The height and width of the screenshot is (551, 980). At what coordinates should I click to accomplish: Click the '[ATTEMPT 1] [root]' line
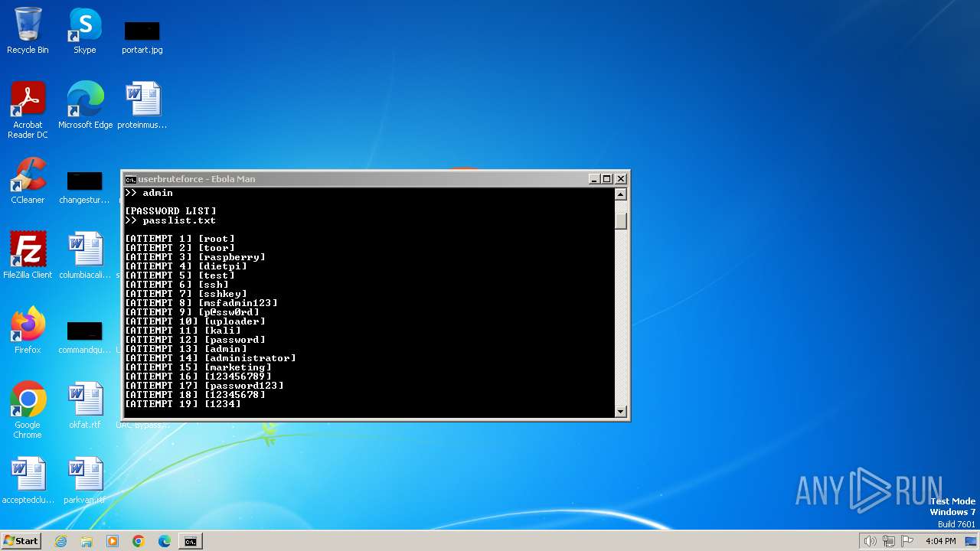[180, 239]
